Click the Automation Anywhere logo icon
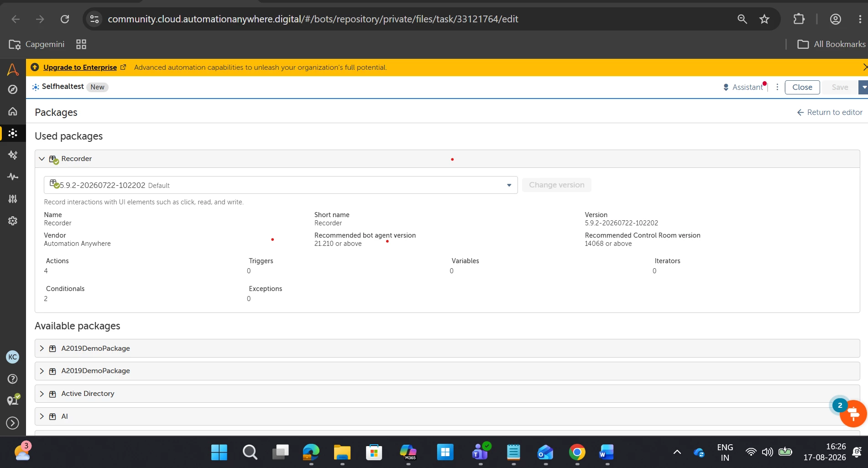Viewport: 868px width, 468px height. [x=13, y=69]
